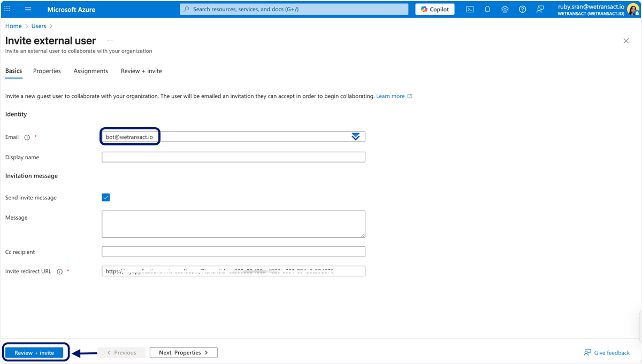Click the blue Review + invite button
The image size is (642, 364).
pyautogui.click(x=34, y=353)
